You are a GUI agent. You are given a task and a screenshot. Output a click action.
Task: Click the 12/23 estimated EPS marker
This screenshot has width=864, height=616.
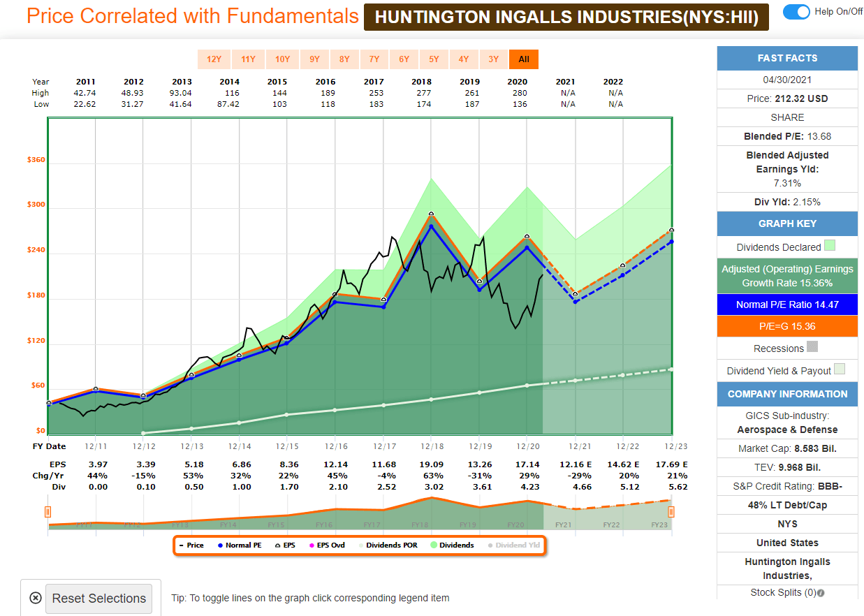click(x=671, y=230)
